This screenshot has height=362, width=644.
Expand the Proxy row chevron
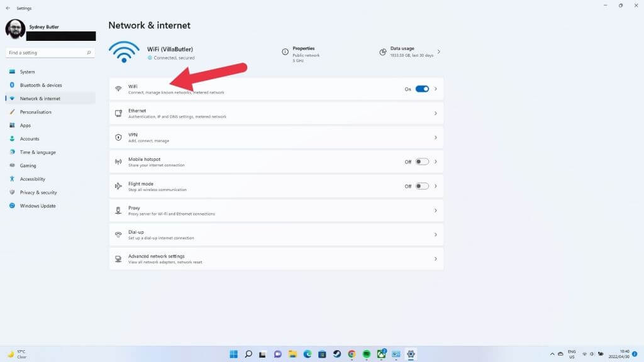point(436,211)
